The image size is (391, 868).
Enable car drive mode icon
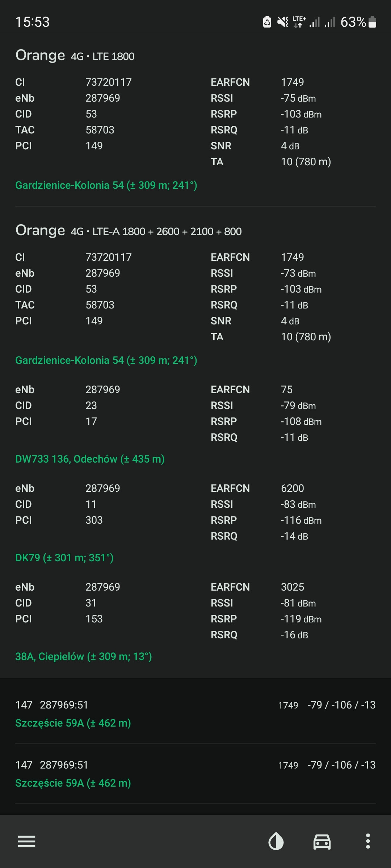(x=322, y=841)
